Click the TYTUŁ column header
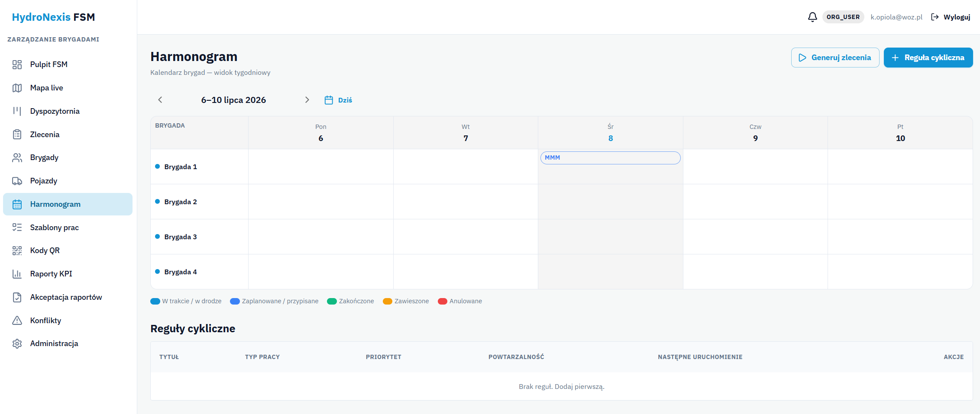The image size is (980, 414). 169,357
